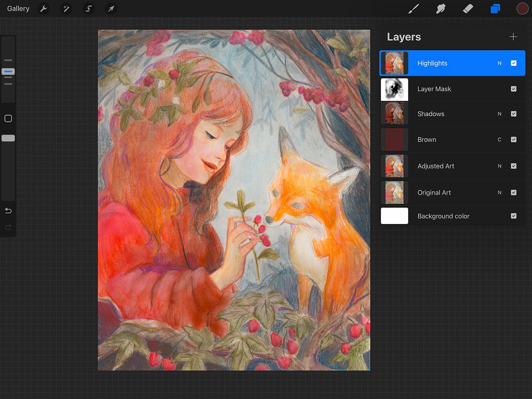Open the active color swatch
This screenshot has width=532, height=399.
tap(522, 8)
